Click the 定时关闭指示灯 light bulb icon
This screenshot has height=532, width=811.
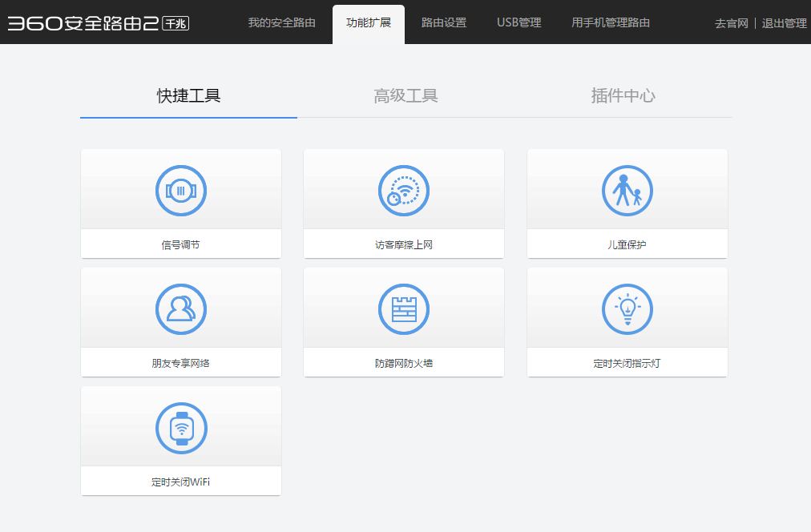click(627, 308)
